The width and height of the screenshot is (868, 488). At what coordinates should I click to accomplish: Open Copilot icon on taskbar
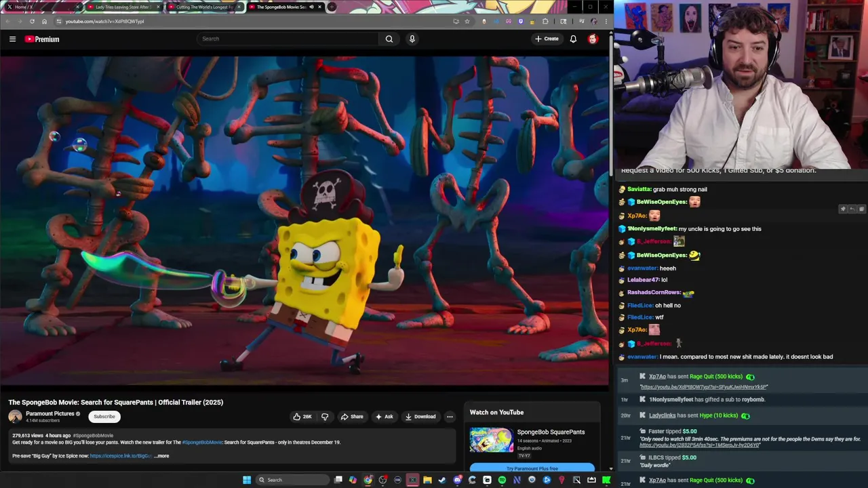click(353, 480)
